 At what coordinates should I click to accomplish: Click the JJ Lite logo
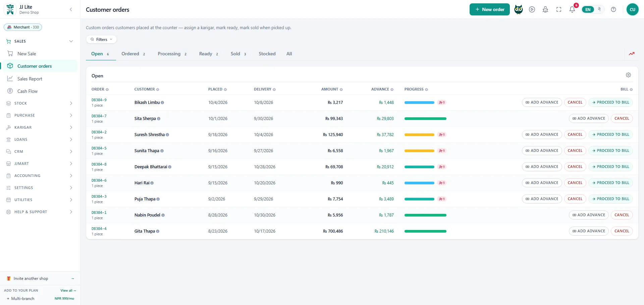(10, 9)
